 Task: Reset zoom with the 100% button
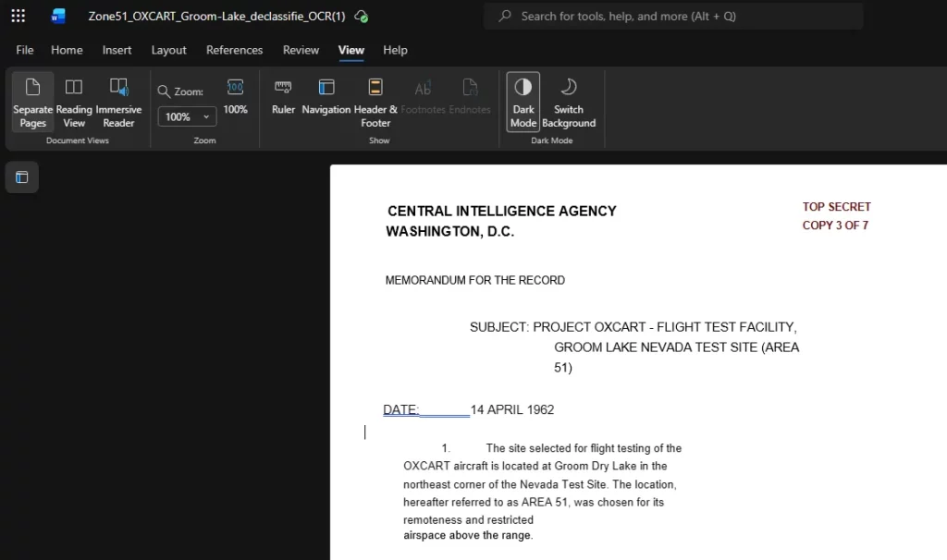coord(235,96)
